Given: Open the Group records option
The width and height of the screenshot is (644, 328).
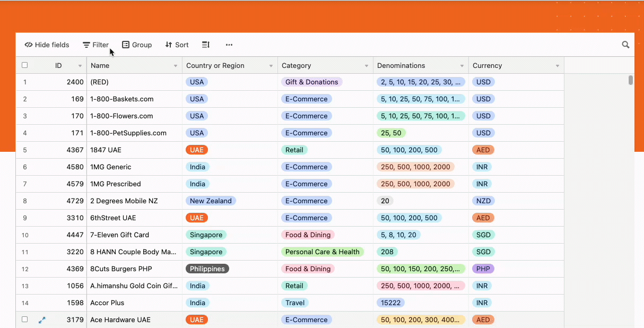Looking at the screenshot, I should [x=137, y=45].
